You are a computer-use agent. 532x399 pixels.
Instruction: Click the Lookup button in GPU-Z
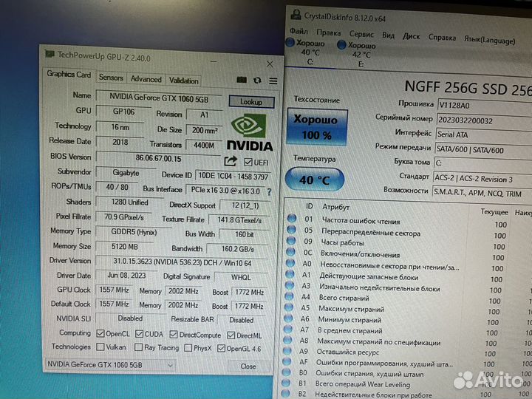click(251, 102)
